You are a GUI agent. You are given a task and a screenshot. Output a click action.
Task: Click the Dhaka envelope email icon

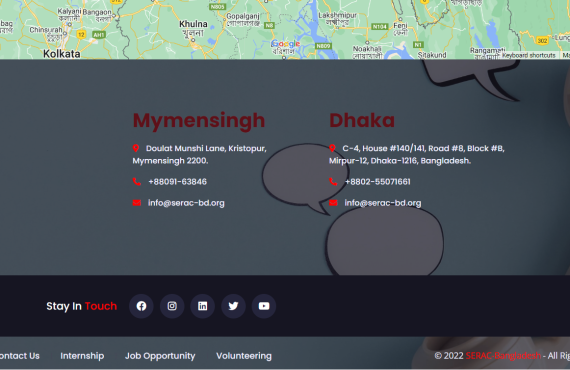click(x=333, y=203)
